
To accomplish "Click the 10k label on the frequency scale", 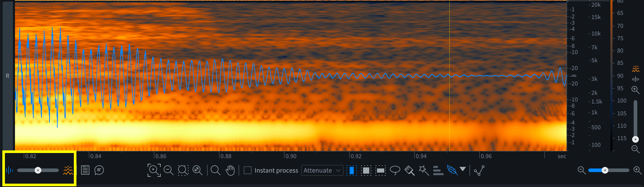I will (596, 33).
